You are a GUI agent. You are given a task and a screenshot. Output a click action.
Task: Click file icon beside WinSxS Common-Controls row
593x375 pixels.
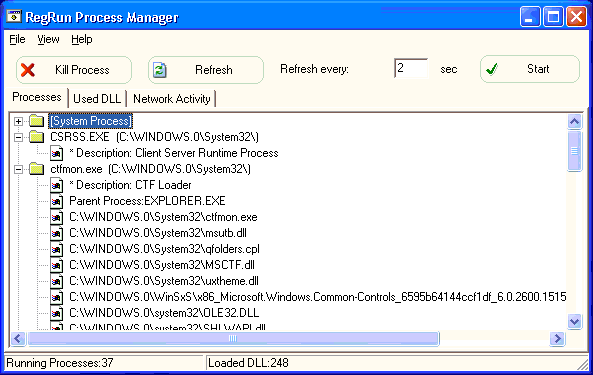[x=57, y=298]
